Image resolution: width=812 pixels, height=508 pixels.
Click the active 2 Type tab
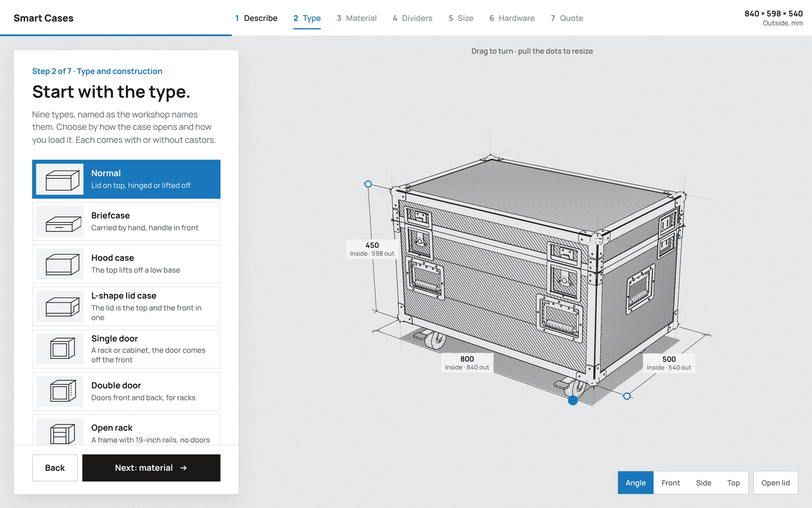tap(307, 18)
